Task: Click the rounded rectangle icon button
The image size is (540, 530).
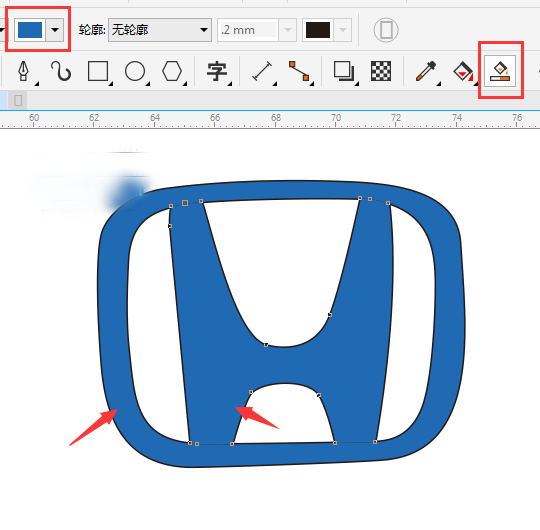Action: tap(386, 30)
